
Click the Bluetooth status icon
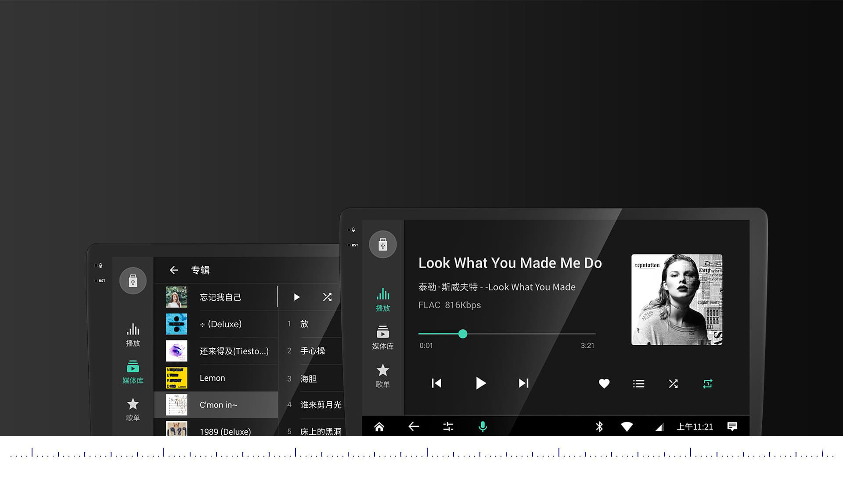pyautogui.click(x=599, y=427)
